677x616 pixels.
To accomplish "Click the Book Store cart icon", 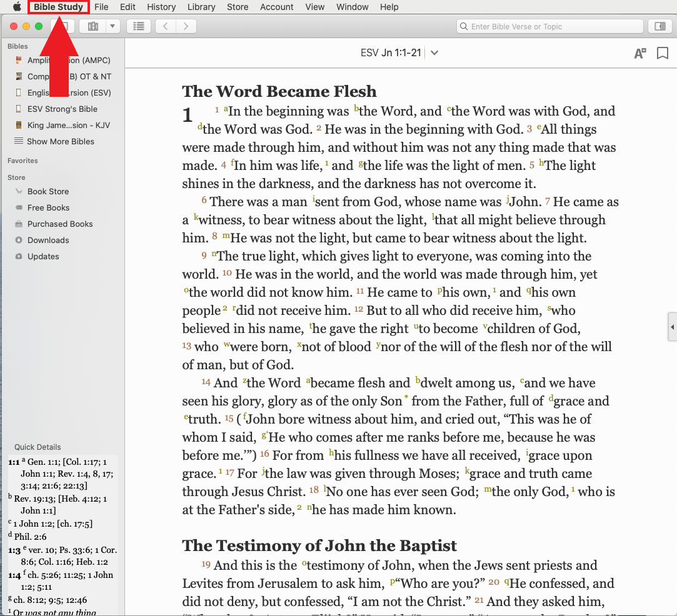I will (x=19, y=191).
